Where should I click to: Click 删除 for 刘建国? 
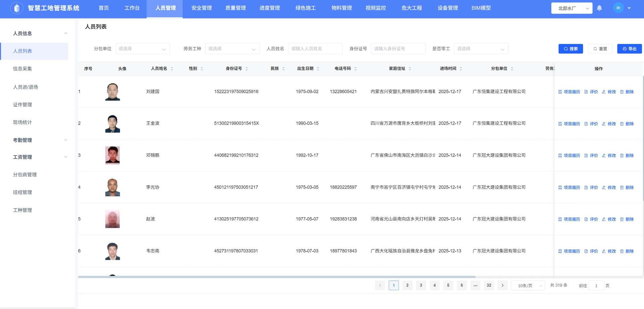(627, 92)
